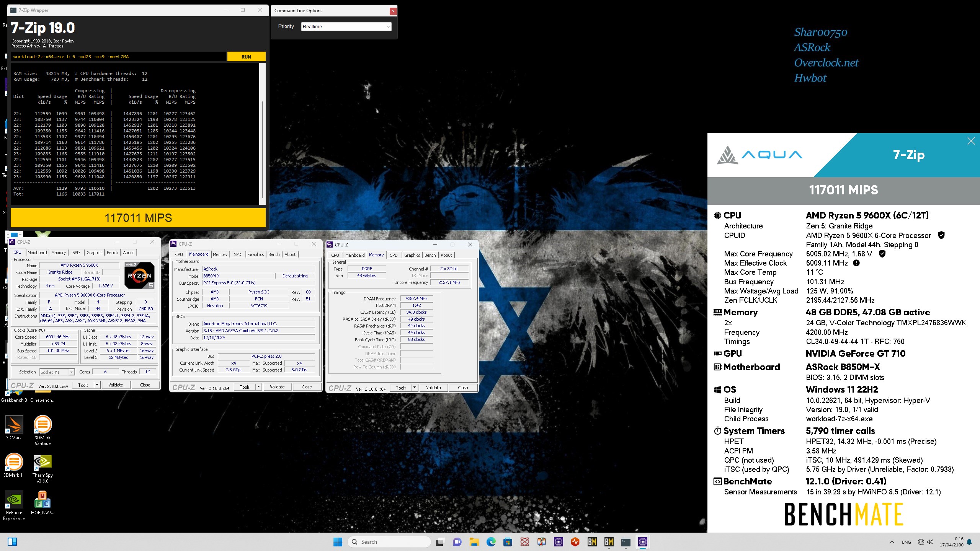The width and height of the screenshot is (980, 551).
Task: Open the Selection Socket #1 dropdown in CPU-Z
Action: point(57,372)
